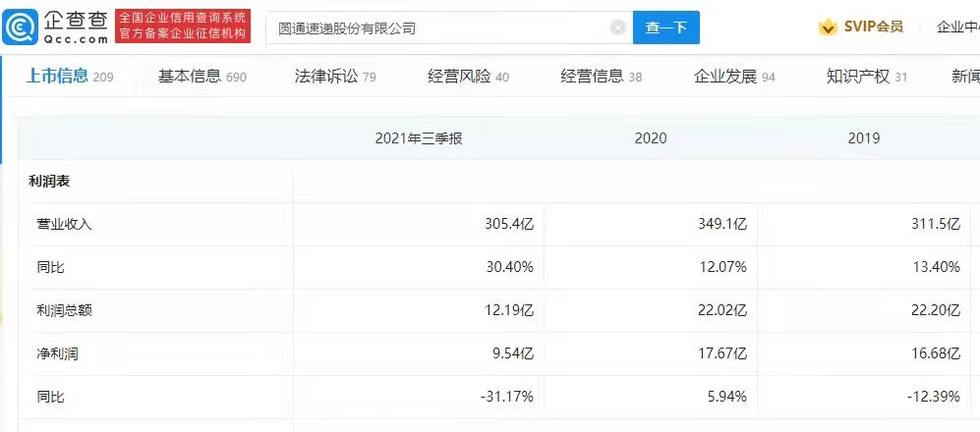Clear the search box with the X icon
980x432 pixels.
point(617,27)
